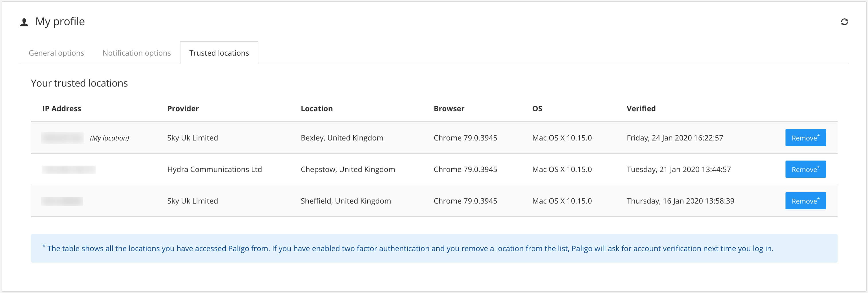This screenshot has width=868, height=293.
Task: Click the Sheffield, United Kingdom location
Action: pyautogui.click(x=346, y=201)
